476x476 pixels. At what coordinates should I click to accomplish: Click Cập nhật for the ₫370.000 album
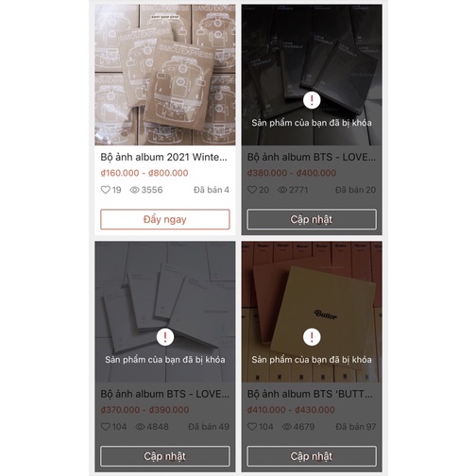[165, 456]
